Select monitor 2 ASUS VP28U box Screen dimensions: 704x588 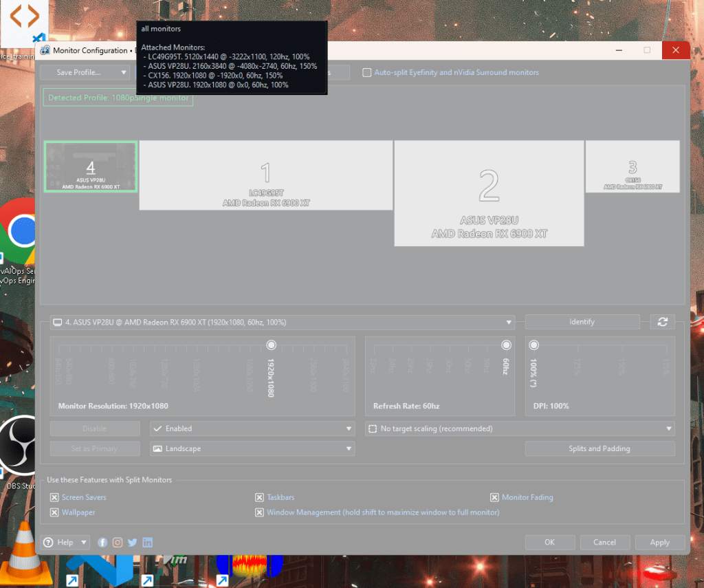(x=489, y=193)
